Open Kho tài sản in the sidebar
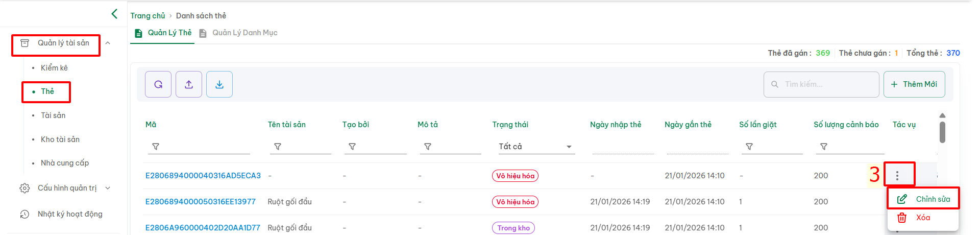 pyautogui.click(x=60, y=139)
